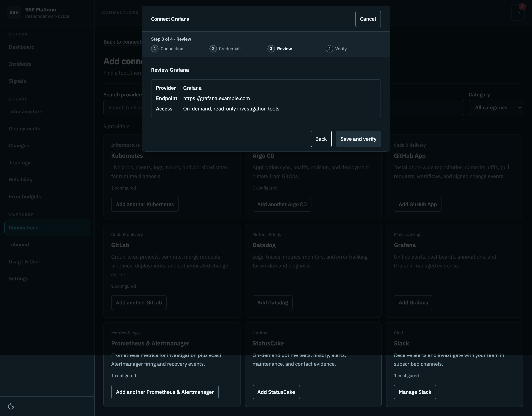Select step 2 Credentials
This screenshot has height=416, width=532.
pyautogui.click(x=226, y=49)
